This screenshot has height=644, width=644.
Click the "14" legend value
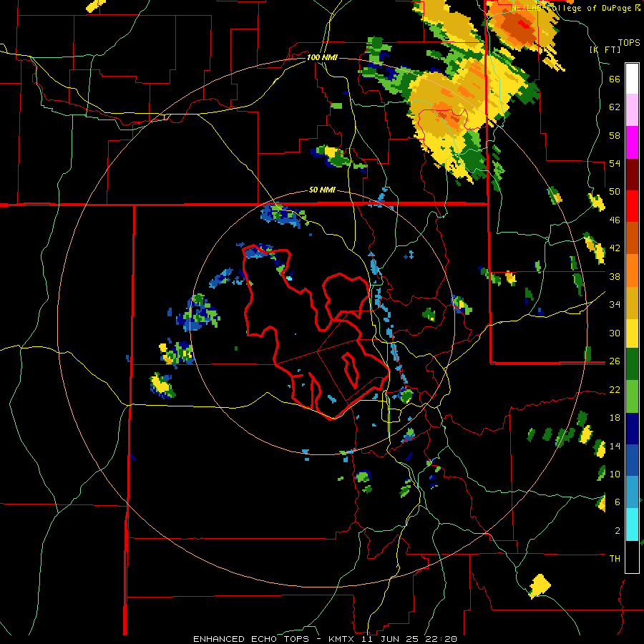tap(615, 446)
